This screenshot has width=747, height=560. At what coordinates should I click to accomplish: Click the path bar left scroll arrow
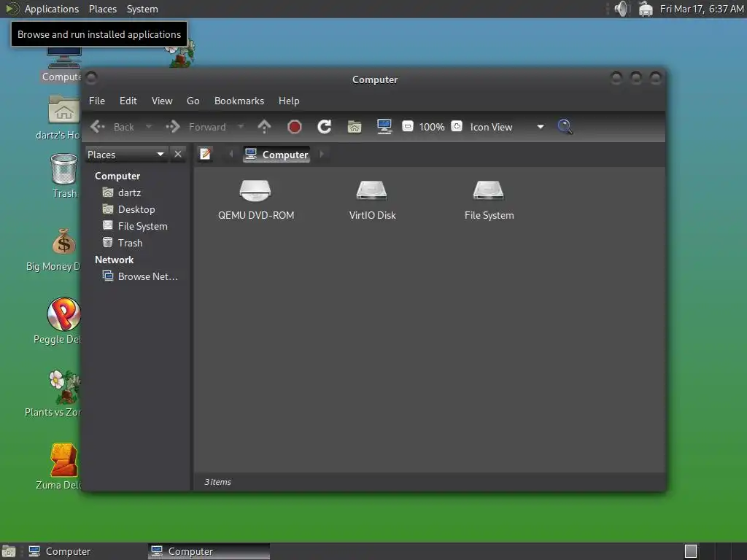pos(231,154)
